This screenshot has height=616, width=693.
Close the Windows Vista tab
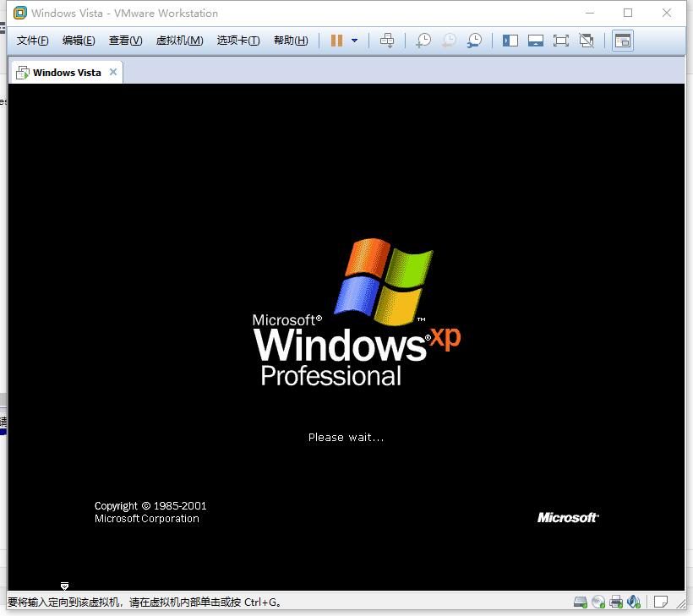coord(113,72)
